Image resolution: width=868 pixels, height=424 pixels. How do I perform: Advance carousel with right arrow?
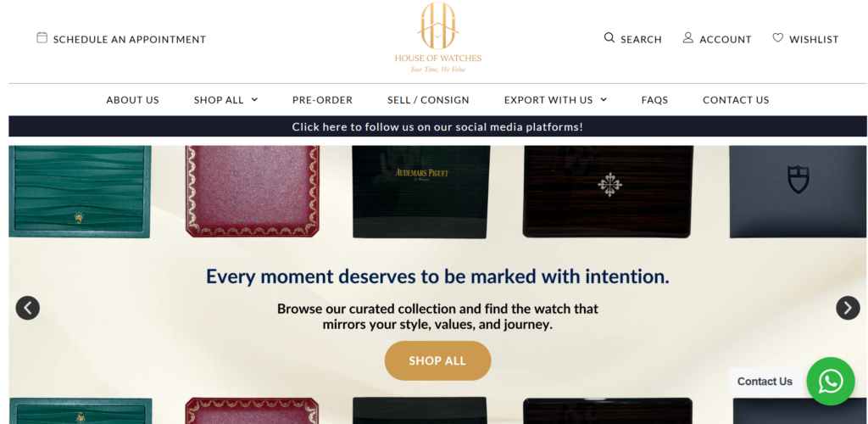point(848,308)
